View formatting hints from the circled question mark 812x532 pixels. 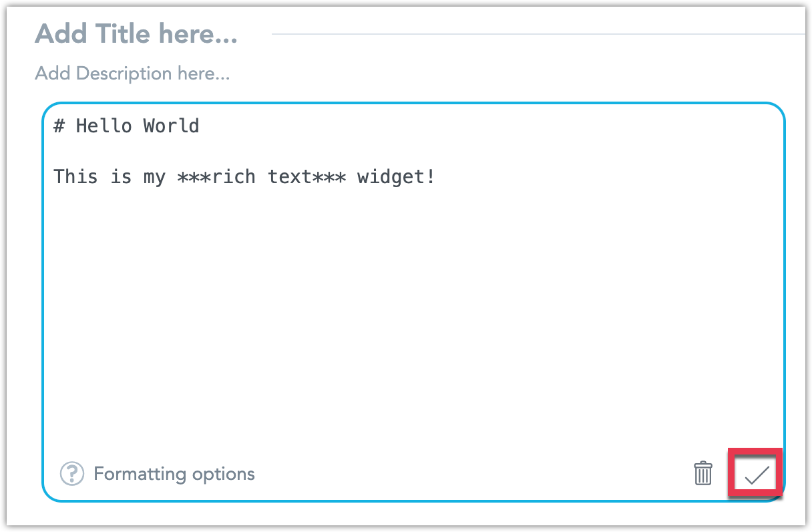click(x=73, y=474)
